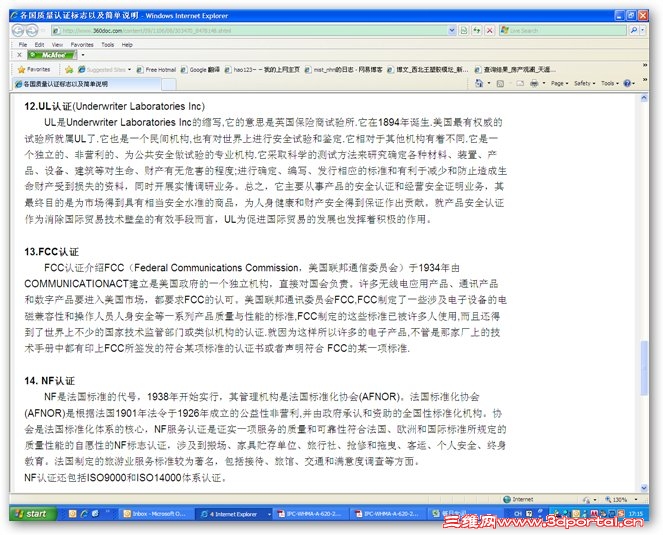663x535 pixels.
Task: Open the Tools command bar dropdown
Action: (610, 83)
